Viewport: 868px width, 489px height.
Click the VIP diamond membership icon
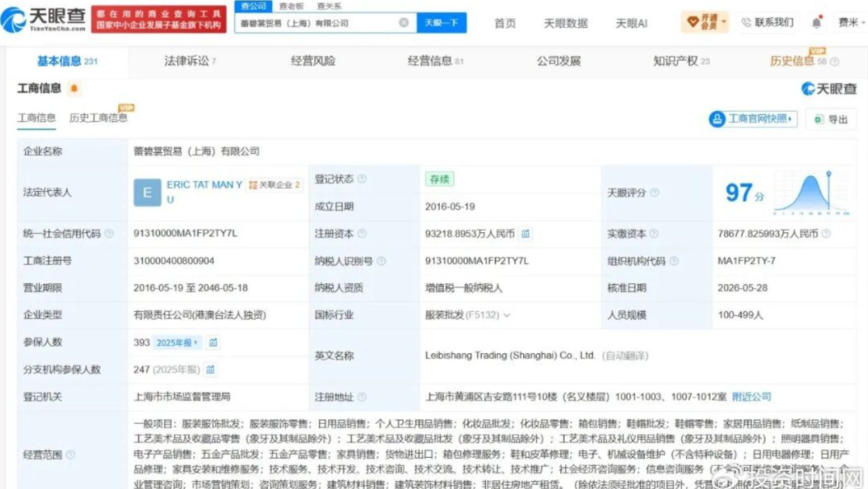693,22
